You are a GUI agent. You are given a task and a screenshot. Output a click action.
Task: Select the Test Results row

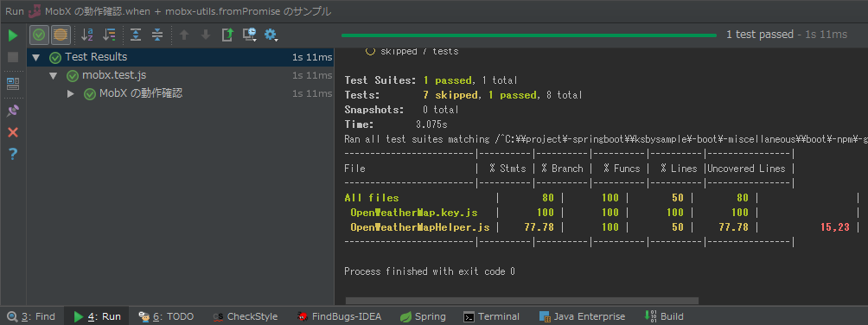point(181,57)
